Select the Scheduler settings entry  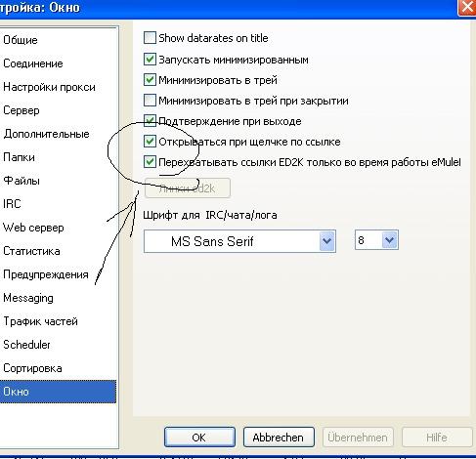[26, 345]
